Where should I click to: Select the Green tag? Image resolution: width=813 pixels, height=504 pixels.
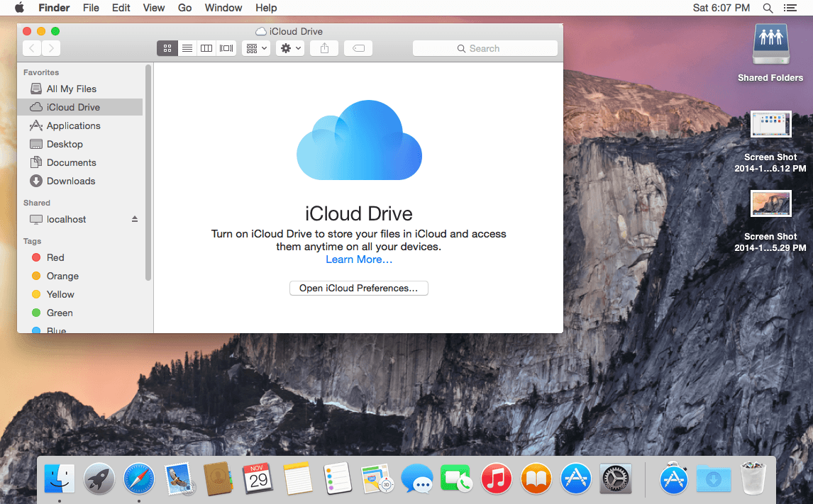point(80,313)
